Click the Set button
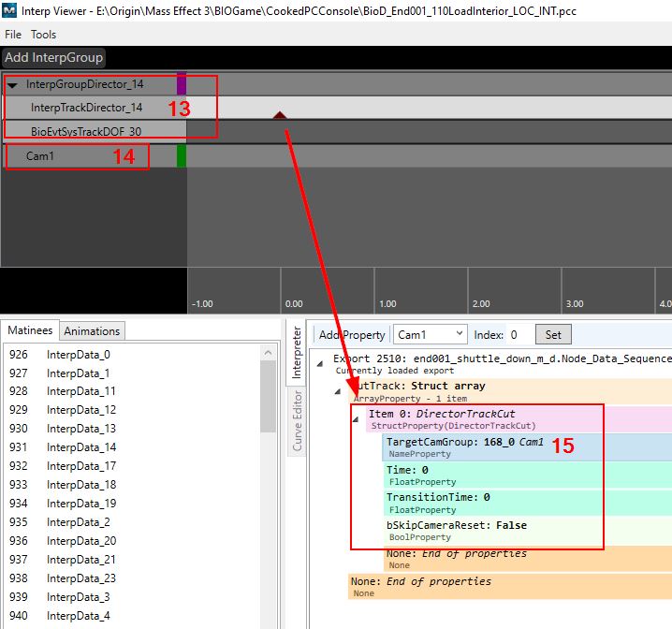 tap(553, 335)
